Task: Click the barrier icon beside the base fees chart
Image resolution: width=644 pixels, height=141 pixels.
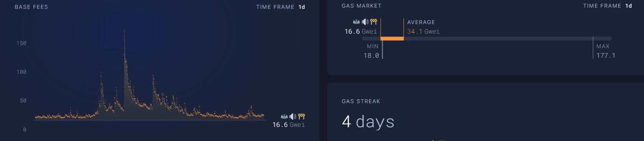Action: pyautogui.click(x=302, y=117)
